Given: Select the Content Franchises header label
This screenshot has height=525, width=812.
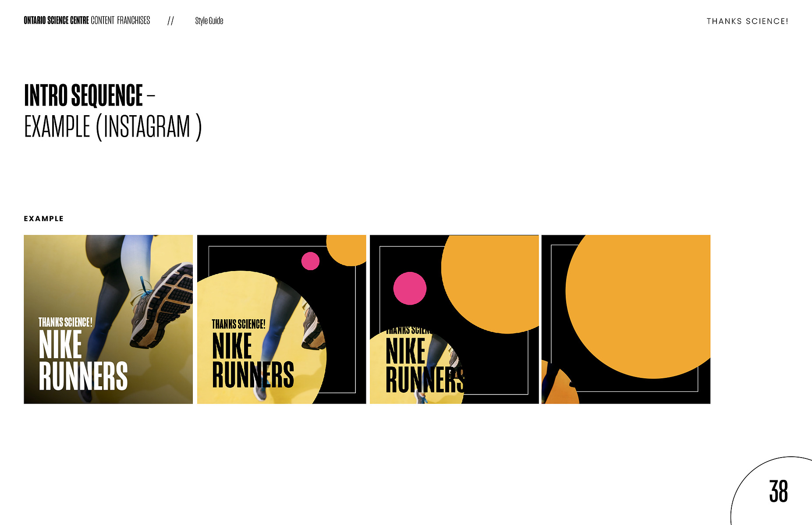Looking at the screenshot, I should [x=121, y=21].
